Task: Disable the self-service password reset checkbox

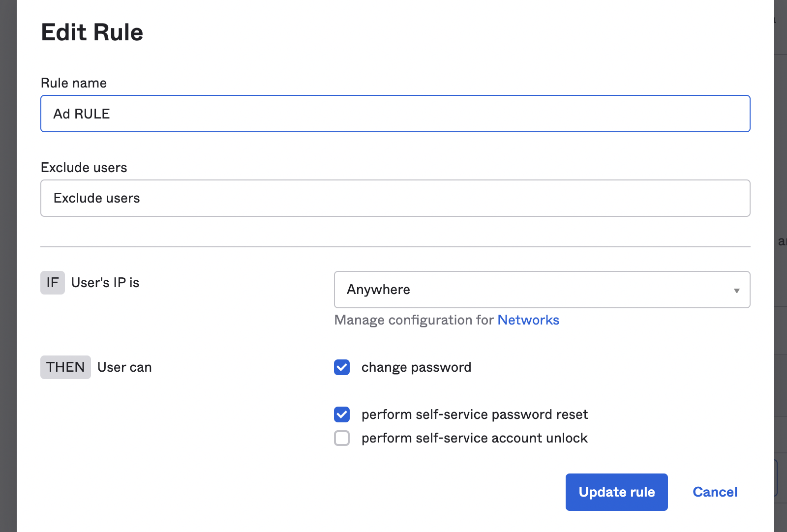Action: pyautogui.click(x=342, y=414)
